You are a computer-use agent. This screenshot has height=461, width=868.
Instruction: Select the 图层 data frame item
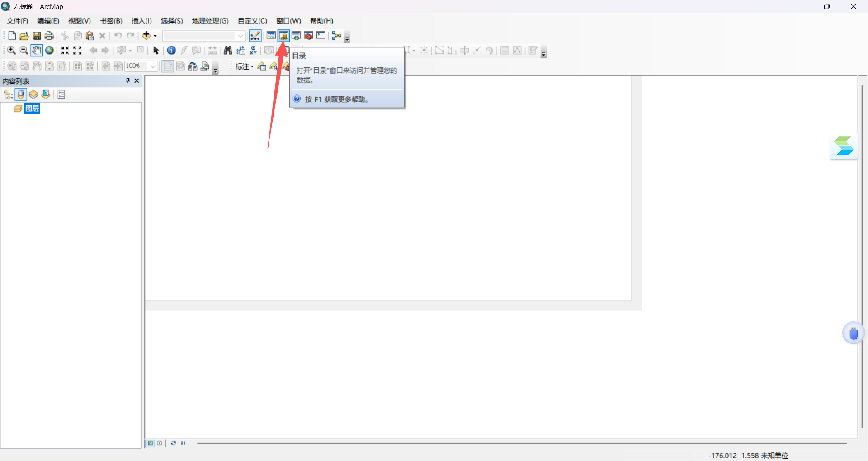coord(32,108)
